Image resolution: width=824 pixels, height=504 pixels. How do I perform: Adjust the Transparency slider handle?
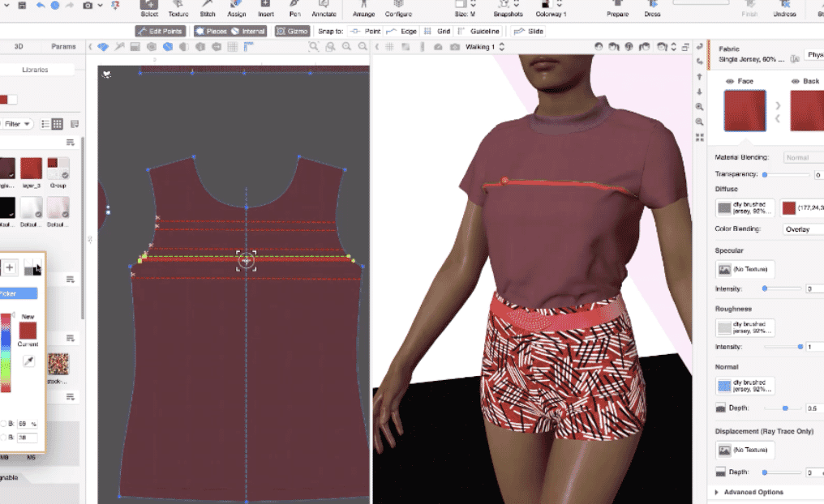[x=765, y=174]
